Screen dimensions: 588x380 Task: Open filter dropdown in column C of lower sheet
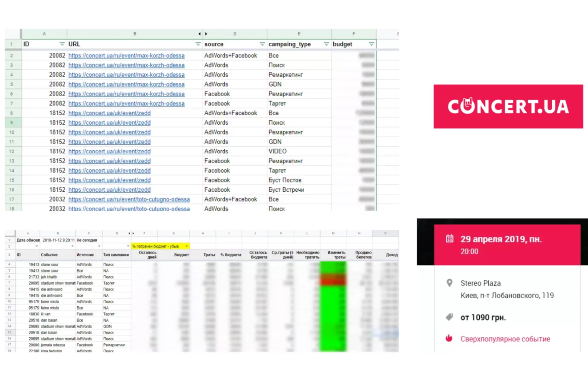(x=99, y=246)
